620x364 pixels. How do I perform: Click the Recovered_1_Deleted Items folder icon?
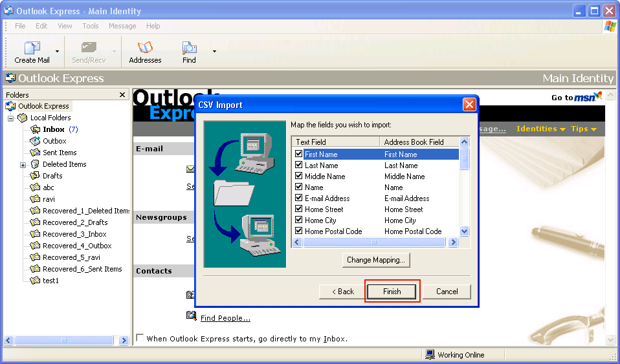(x=35, y=211)
